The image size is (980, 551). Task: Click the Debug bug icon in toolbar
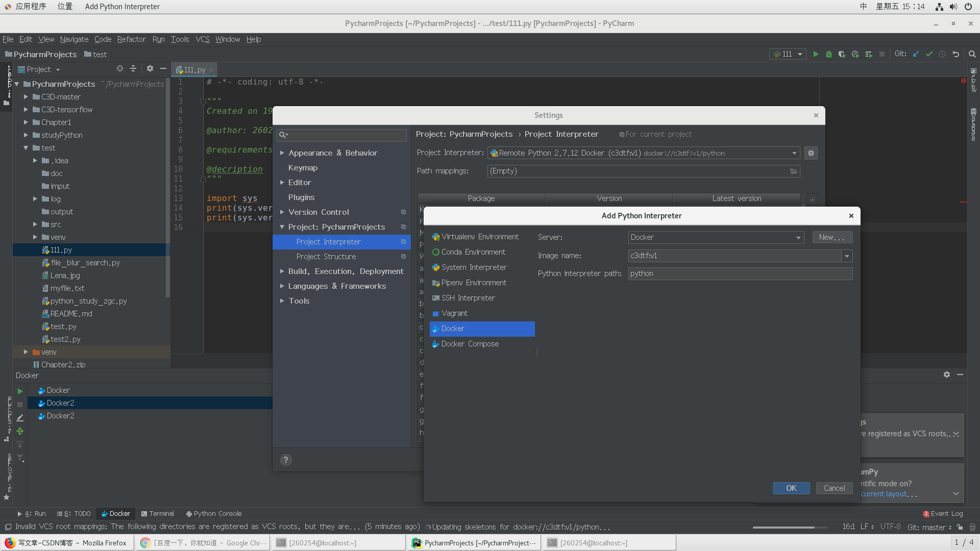pos(829,54)
